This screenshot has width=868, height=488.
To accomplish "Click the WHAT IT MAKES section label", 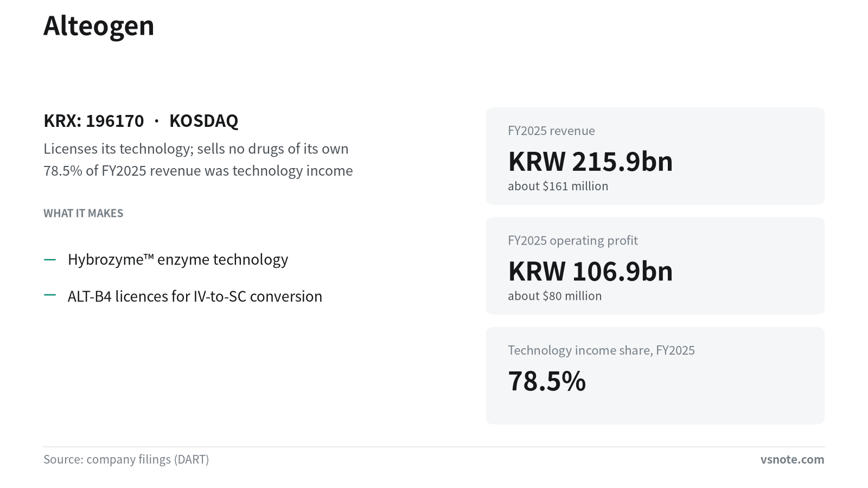I will tap(84, 213).
